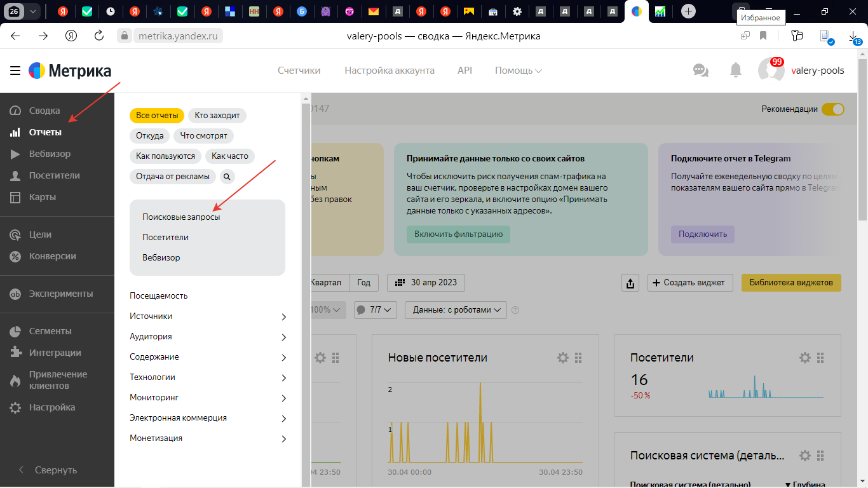The width and height of the screenshot is (868, 488).
Task: Open settings gear of Новые посетители widget
Action: [562, 358]
